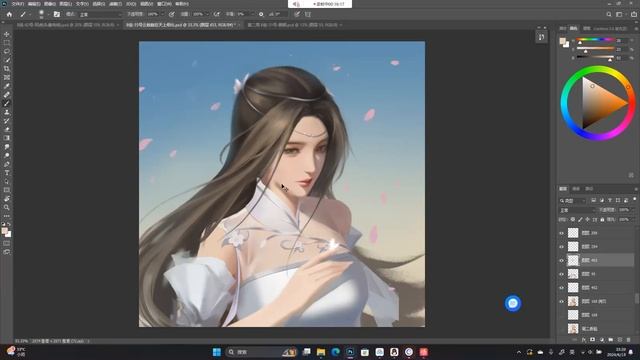Click the taskbar search box
640x360 pixels.
click(260, 352)
